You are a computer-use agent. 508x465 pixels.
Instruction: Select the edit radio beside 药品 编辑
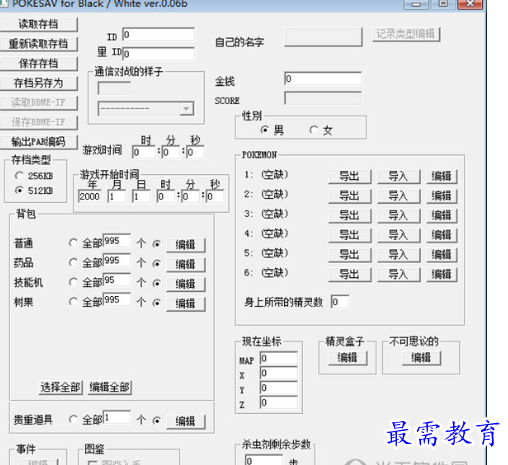pos(156,264)
